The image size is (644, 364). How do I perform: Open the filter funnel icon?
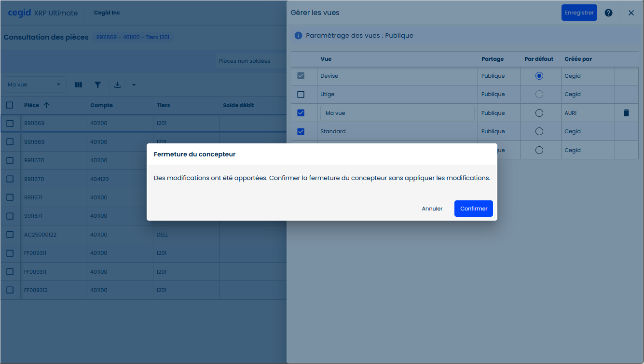pos(98,85)
